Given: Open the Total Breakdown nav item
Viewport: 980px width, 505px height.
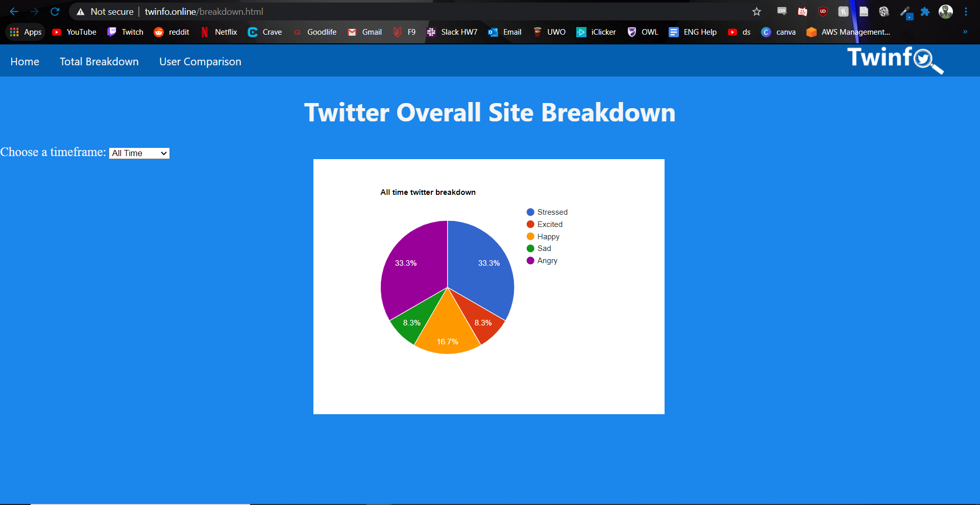Looking at the screenshot, I should coord(99,62).
